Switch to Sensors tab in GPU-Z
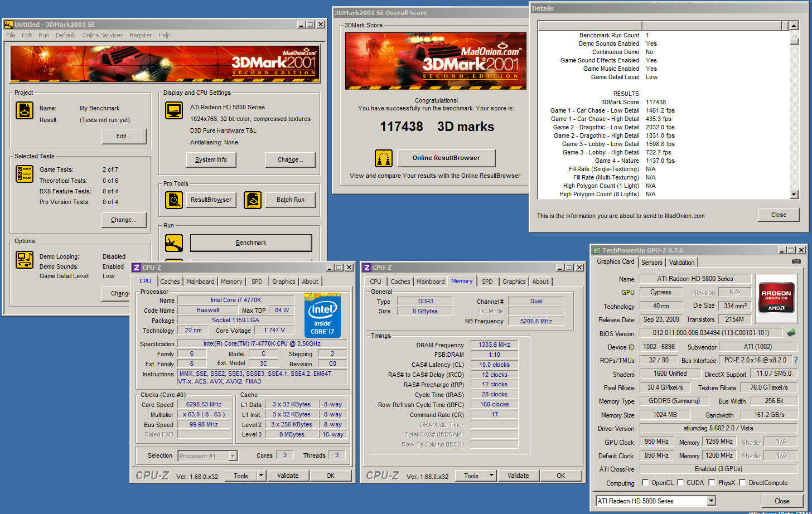Screen dimensions: 812x514 pyautogui.click(x=651, y=263)
